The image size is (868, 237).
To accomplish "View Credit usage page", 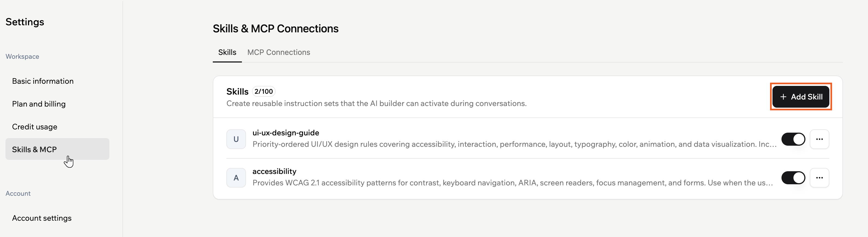I will pos(34,127).
